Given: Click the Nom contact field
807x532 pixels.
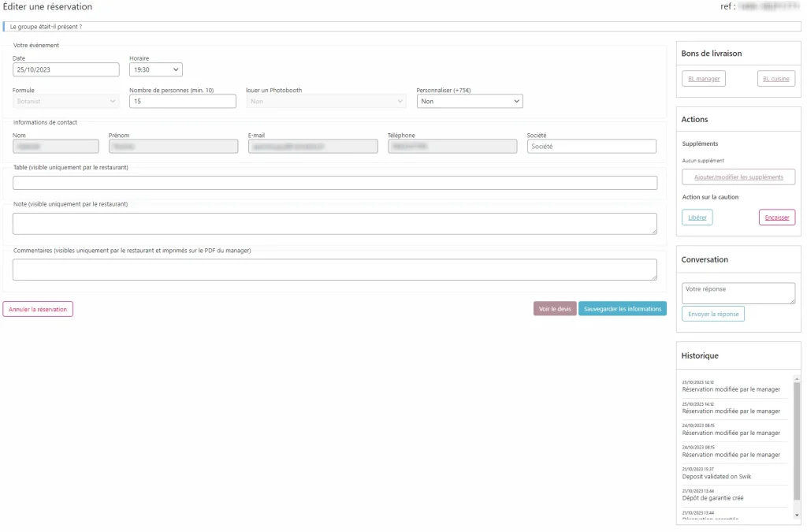Looking at the screenshot, I should (56, 147).
